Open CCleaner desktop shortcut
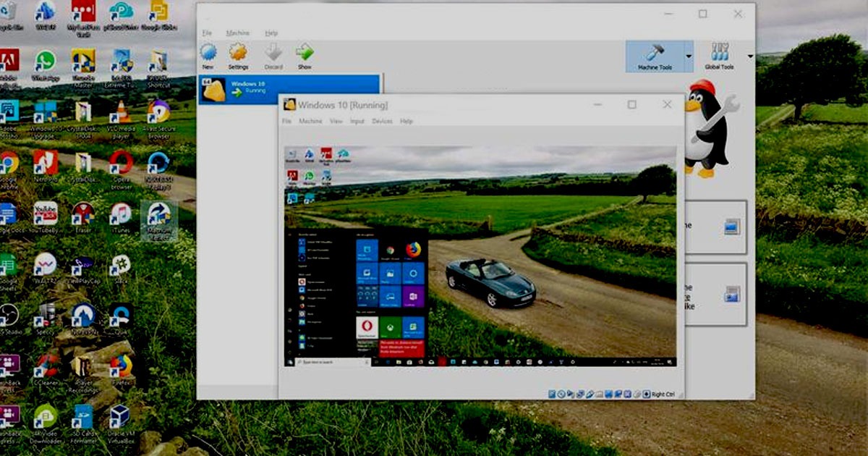Image resolution: width=868 pixels, height=456 pixels. 45,370
